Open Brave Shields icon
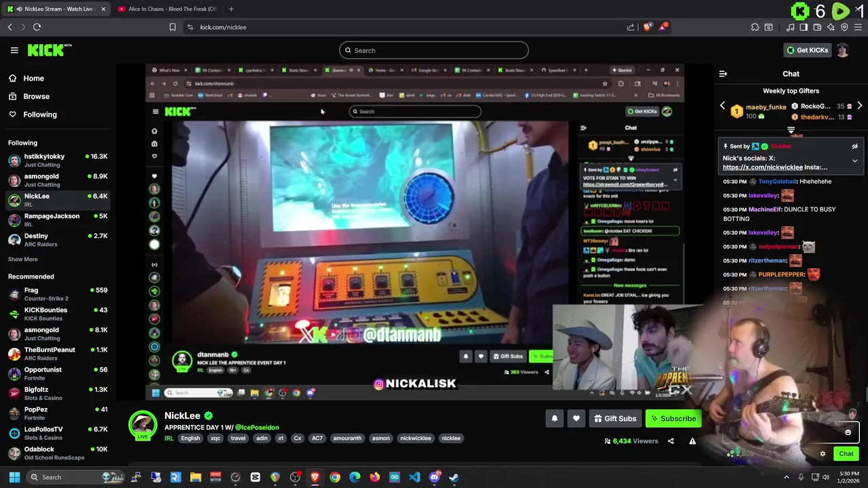 647,27
